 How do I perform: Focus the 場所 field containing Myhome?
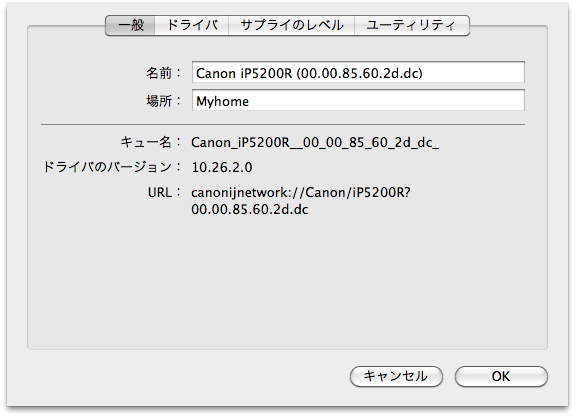point(358,100)
